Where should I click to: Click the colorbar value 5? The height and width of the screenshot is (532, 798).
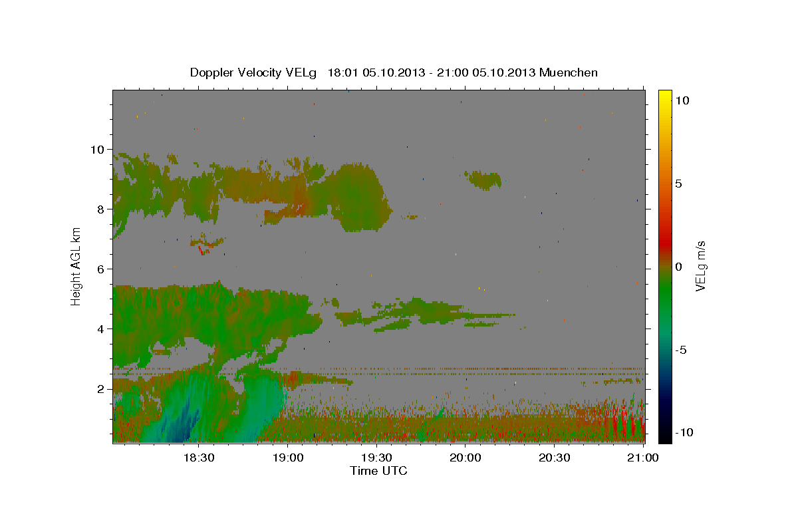pos(679,184)
